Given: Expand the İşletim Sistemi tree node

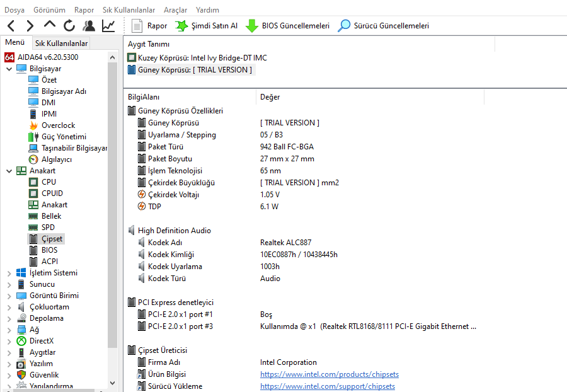Looking at the screenshot, I should click(x=9, y=273).
